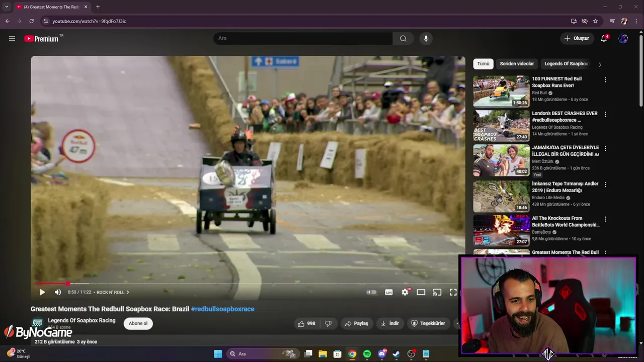Open more options for London's BEST CRASHES

(x=605, y=114)
